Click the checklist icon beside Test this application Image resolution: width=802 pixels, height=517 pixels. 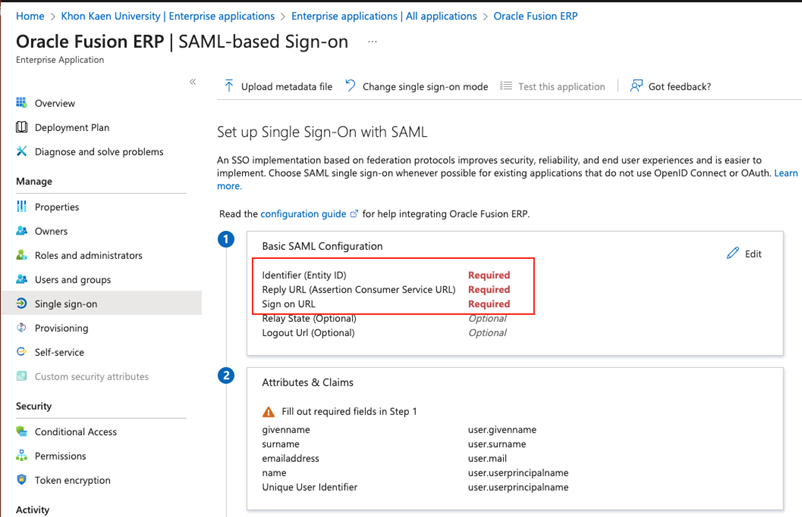click(x=506, y=86)
